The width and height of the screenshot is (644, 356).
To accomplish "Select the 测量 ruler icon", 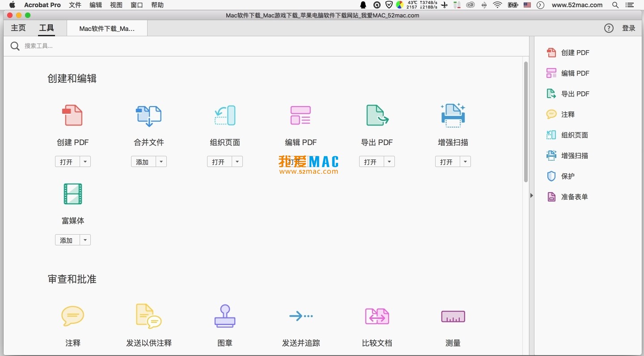I will [453, 317].
